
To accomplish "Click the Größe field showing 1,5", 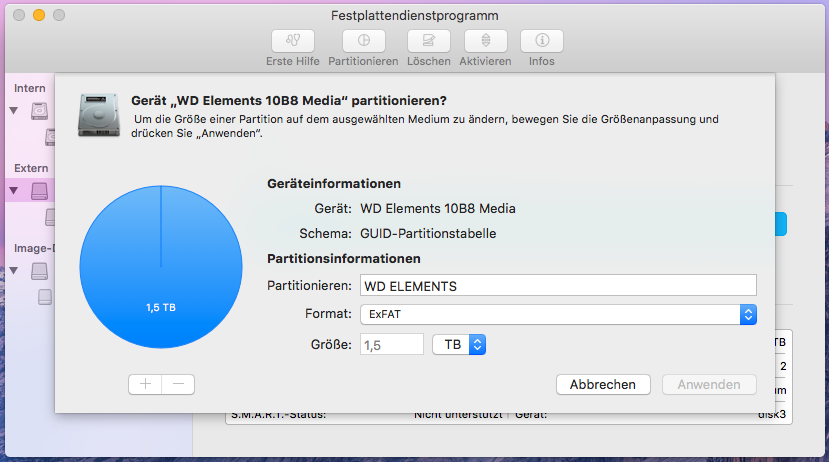I will point(392,345).
